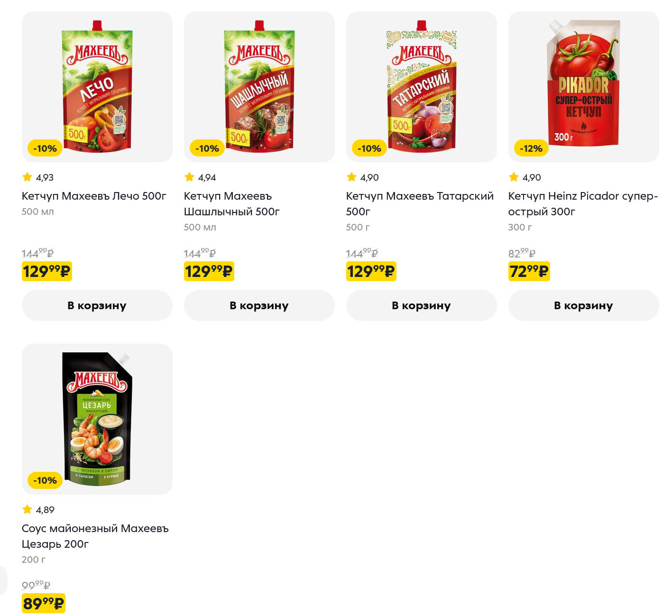
Task: Click the -12% discount badge on Pikador
Action: click(x=531, y=148)
